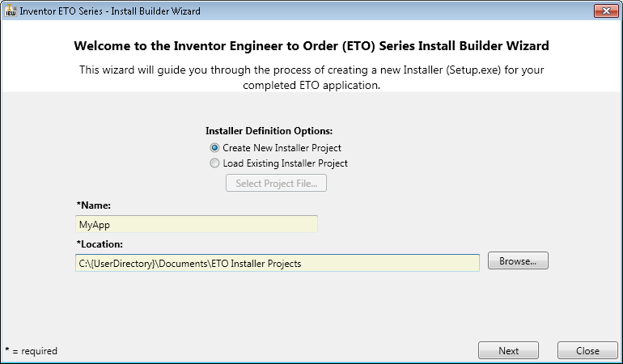Viewport: 623px width, 364px height.
Task: Open the Browse folder dialog
Action: 518,261
